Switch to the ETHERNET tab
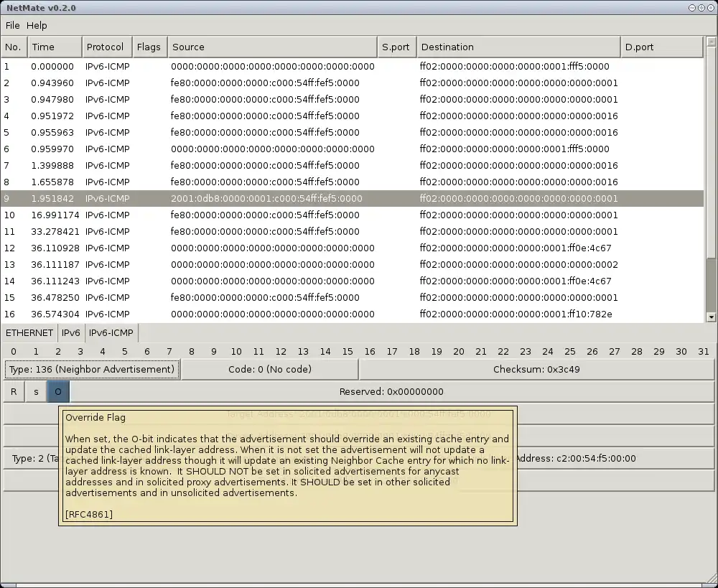Viewport: 718px width, 588px height. (x=29, y=333)
